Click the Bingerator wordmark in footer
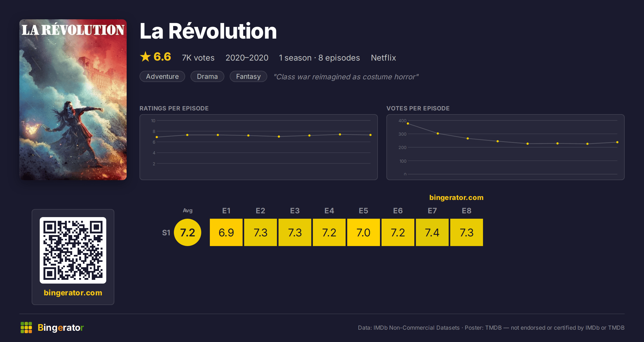Viewport: 644px width, 342px height. pos(61,328)
